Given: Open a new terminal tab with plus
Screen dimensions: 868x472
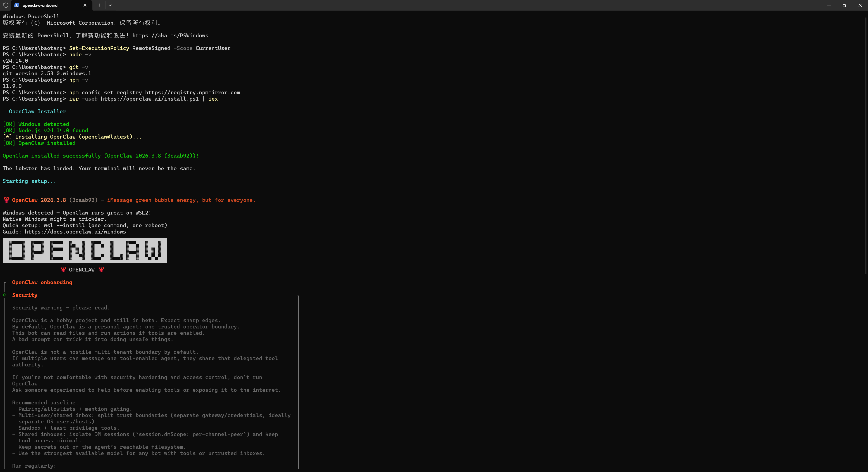Looking at the screenshot, I should tap(99, 5).
